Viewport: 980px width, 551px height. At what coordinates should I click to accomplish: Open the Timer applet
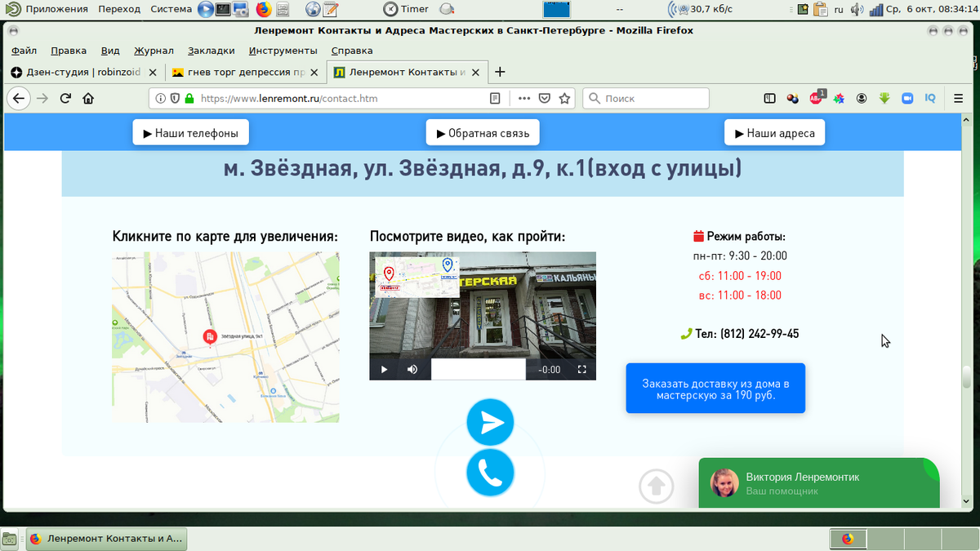point(407,9)
